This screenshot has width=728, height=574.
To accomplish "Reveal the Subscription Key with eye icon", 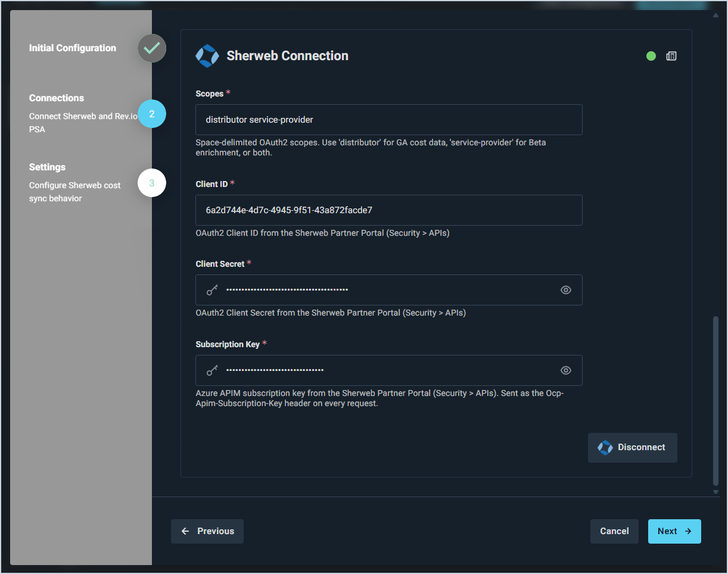I will click(566, 370).
